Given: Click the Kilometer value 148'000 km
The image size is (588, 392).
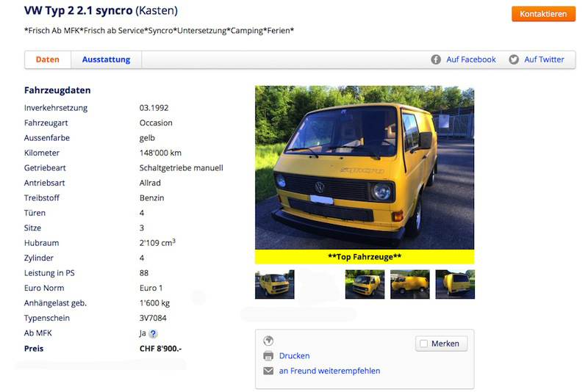Looking at the screenshot, I should click(160, 153).
